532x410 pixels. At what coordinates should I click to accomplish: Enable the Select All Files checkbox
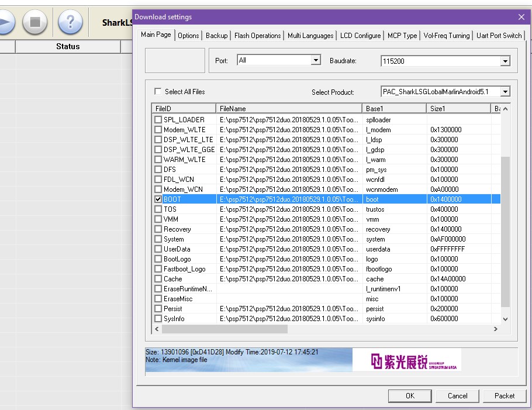point(158,92)
